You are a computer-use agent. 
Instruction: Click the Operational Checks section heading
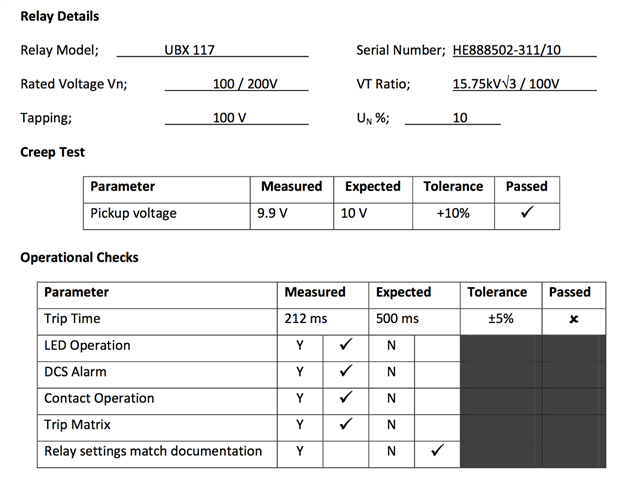click(x=79, y=257)
